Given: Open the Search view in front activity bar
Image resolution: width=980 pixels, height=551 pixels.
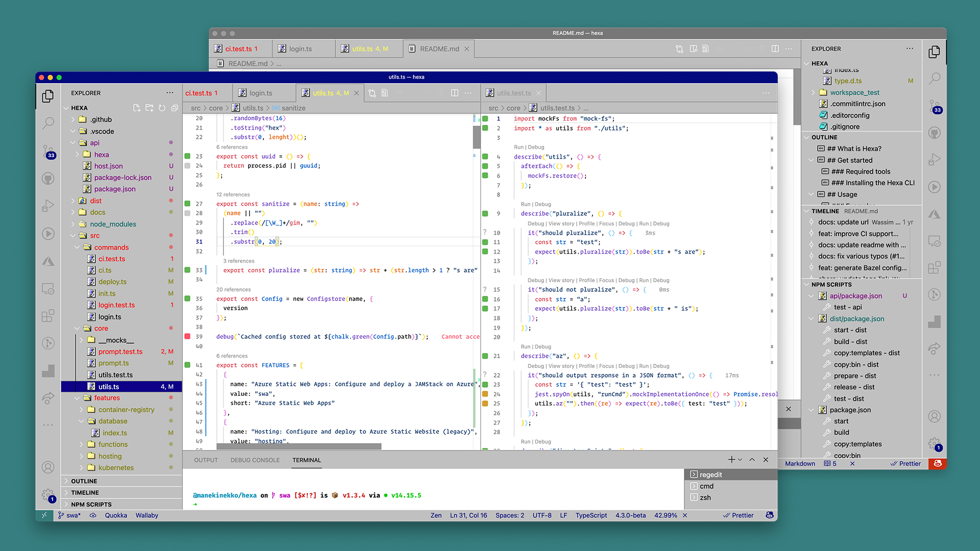Looking at the screenshot, I should tap(48, 123).
